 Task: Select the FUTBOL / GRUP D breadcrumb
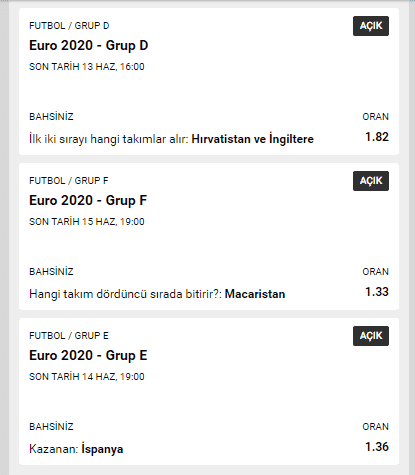point(69,26)
